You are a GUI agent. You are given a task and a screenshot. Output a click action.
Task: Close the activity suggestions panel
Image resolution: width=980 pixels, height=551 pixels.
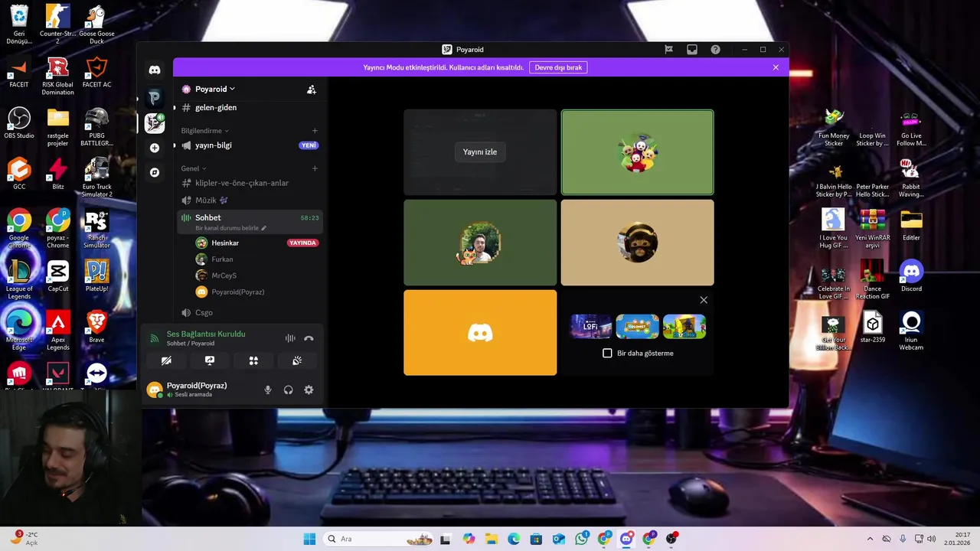click(704, 300)
